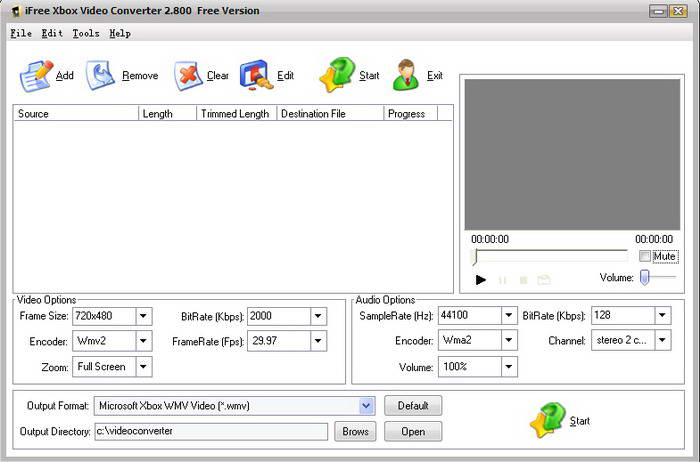Open the File menu
The height and width of the screenshot is (462, 700).
pyautogui.click(x=21, y=33)
